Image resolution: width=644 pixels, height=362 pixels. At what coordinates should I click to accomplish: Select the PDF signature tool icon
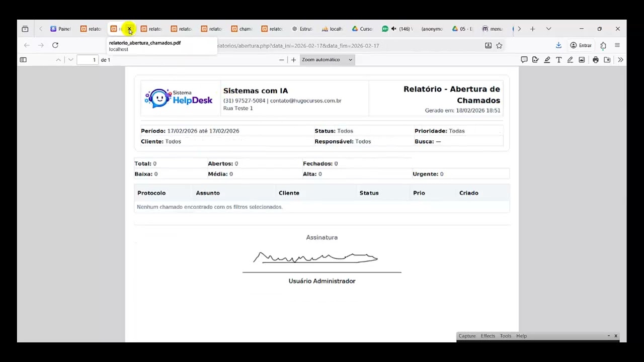coord(535,60)
